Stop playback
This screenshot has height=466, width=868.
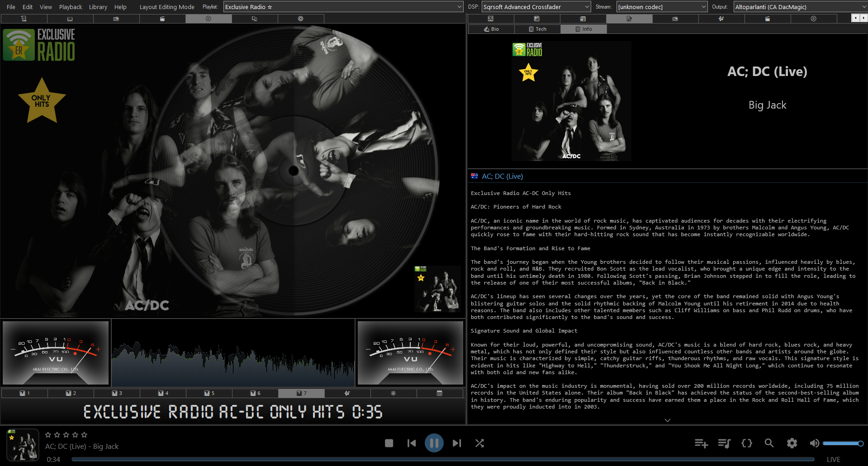point(389,443)
